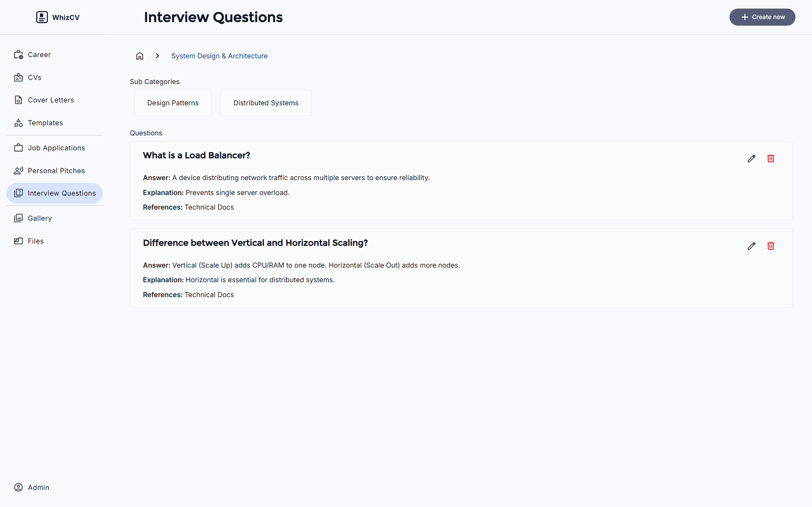Open the CVs menu item
The width and height of the screenshot is (812, 507).
(54, 77)
